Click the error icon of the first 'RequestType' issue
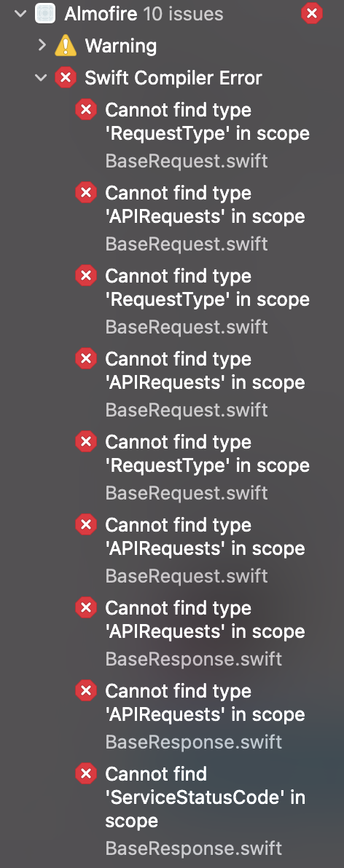The width and height of the screenshot is (344, 868). click(x=86, y=110)
